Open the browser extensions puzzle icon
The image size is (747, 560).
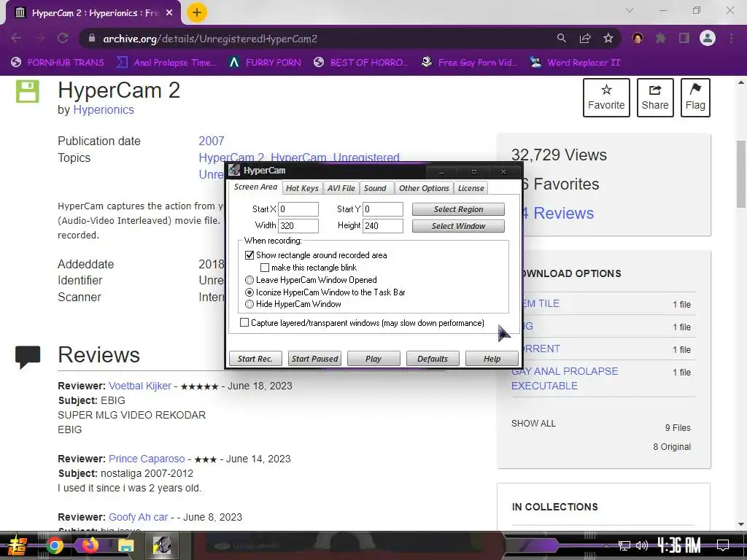coord(661,39)
